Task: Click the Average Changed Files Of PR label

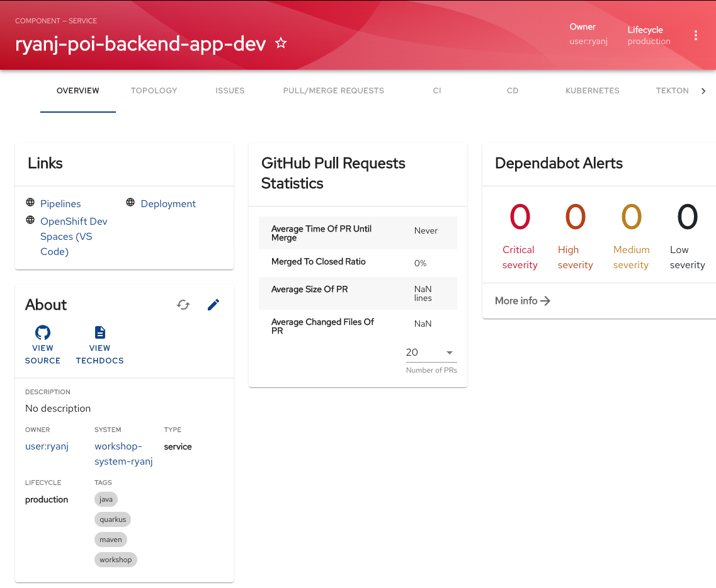Action: point(322,326)
